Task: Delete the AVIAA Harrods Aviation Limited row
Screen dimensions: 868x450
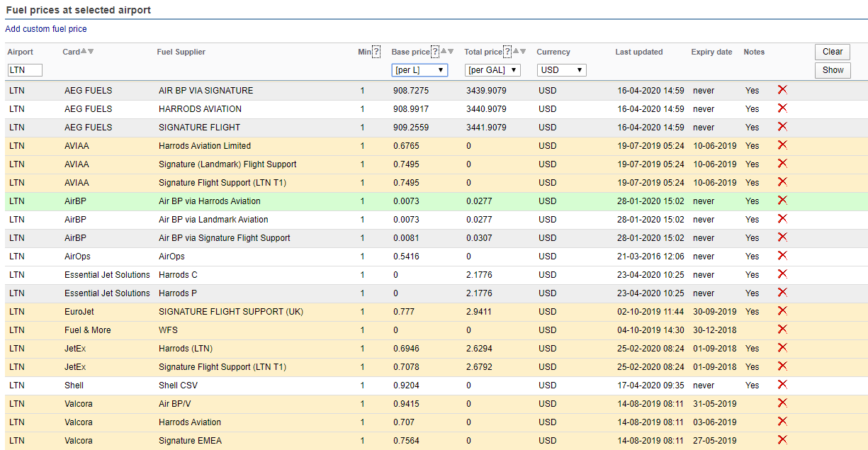Action: click(782, 145)
